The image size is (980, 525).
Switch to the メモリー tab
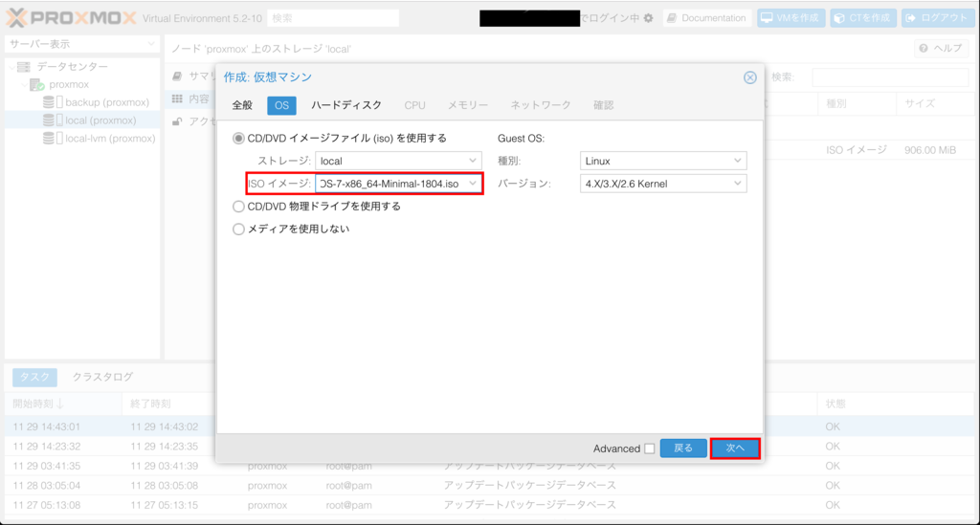tap(467, 105)
